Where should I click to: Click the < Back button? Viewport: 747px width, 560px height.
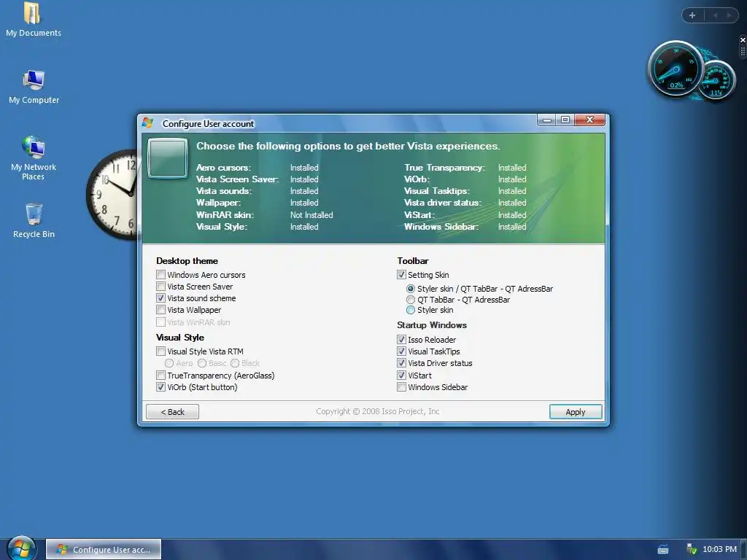(172, 412)
